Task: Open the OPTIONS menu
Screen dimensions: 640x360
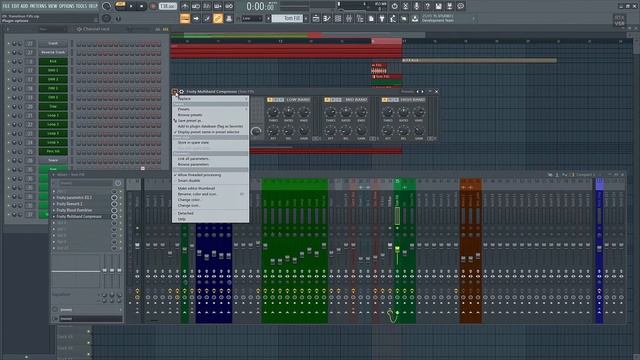Action: pyautogui.click(x=67, y=6)
